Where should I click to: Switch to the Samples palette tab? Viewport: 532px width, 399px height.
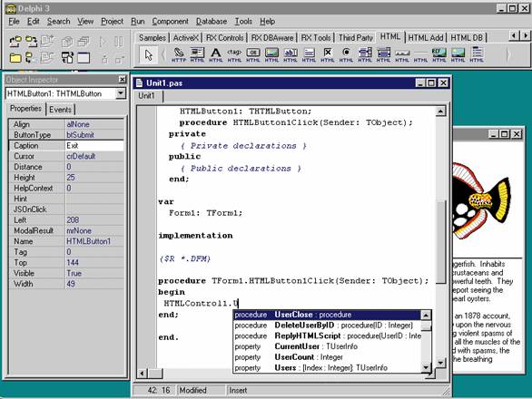pyautogui.click(x=153, y=37)
